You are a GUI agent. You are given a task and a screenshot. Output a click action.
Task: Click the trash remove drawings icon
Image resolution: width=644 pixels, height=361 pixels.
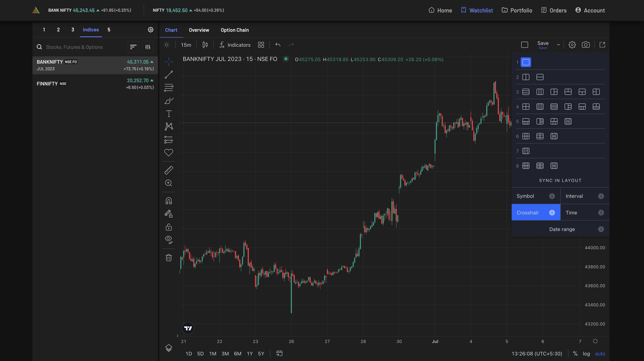pos(169,257)
